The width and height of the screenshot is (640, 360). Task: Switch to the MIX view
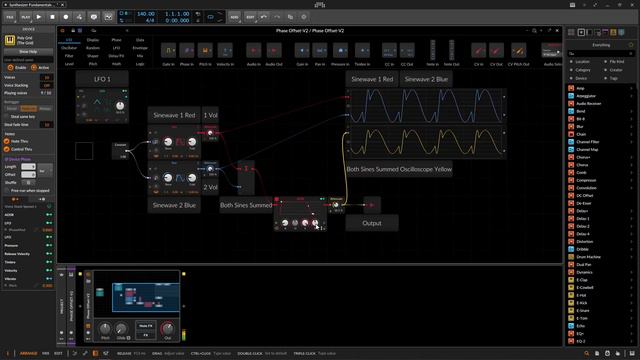(x=46, y=353)
